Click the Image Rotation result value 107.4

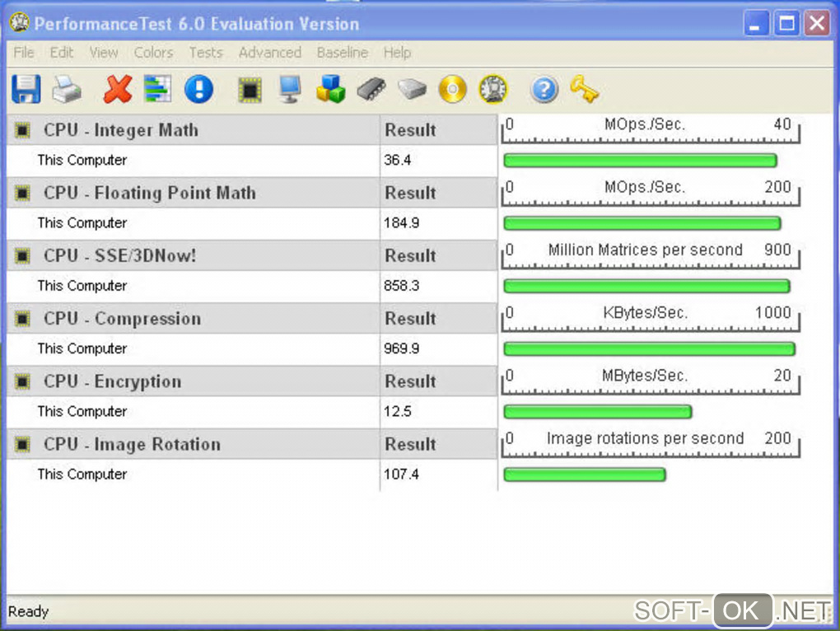[401, 474]
